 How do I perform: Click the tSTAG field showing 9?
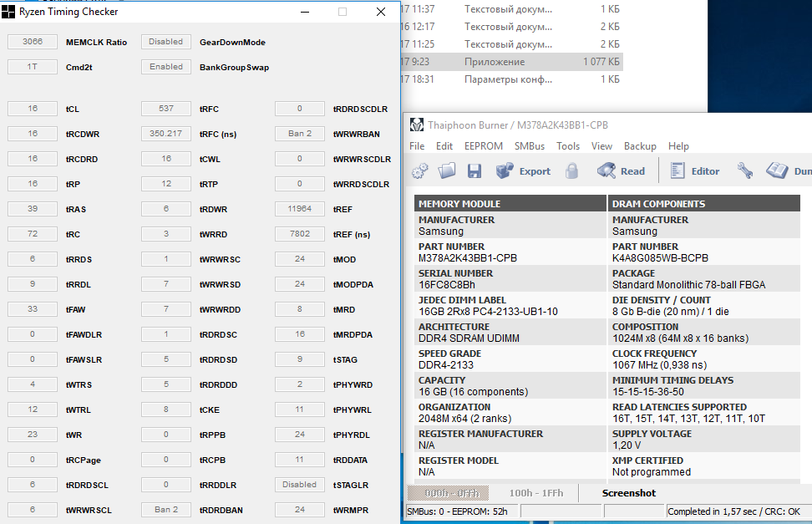coord(300,359)
